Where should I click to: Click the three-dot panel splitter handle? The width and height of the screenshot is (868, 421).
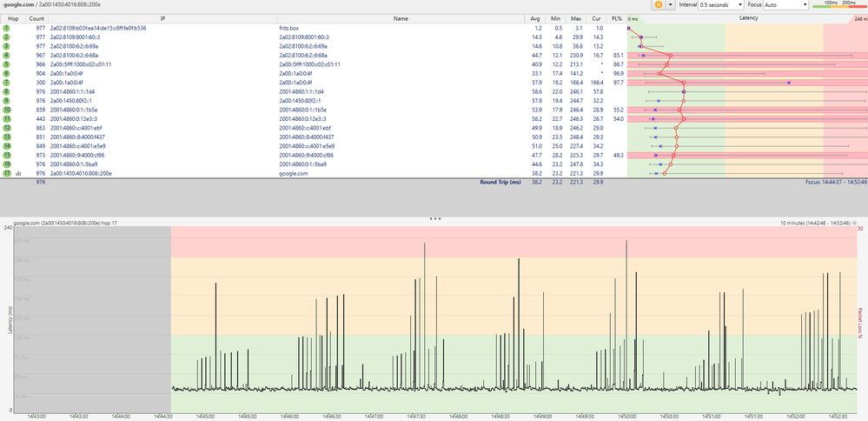434,218
